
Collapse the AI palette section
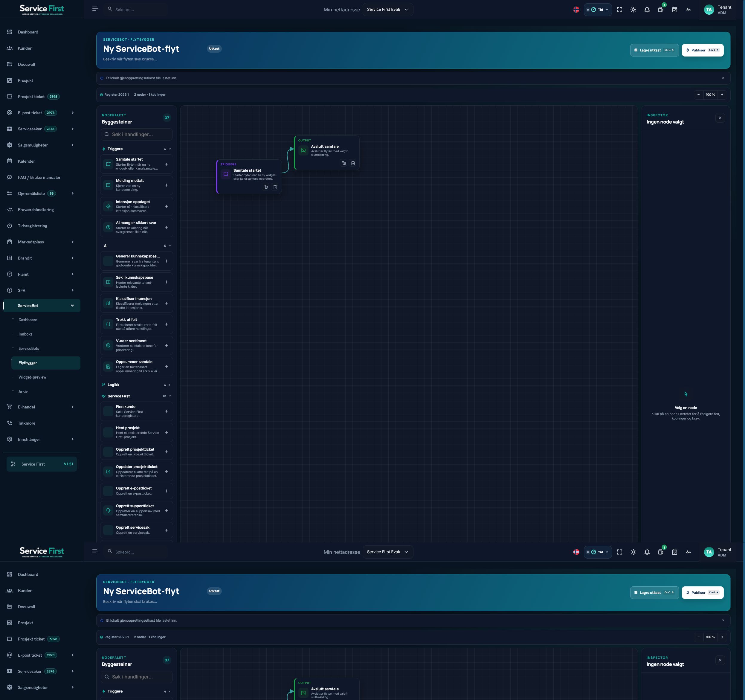click(x=170, y=246)
